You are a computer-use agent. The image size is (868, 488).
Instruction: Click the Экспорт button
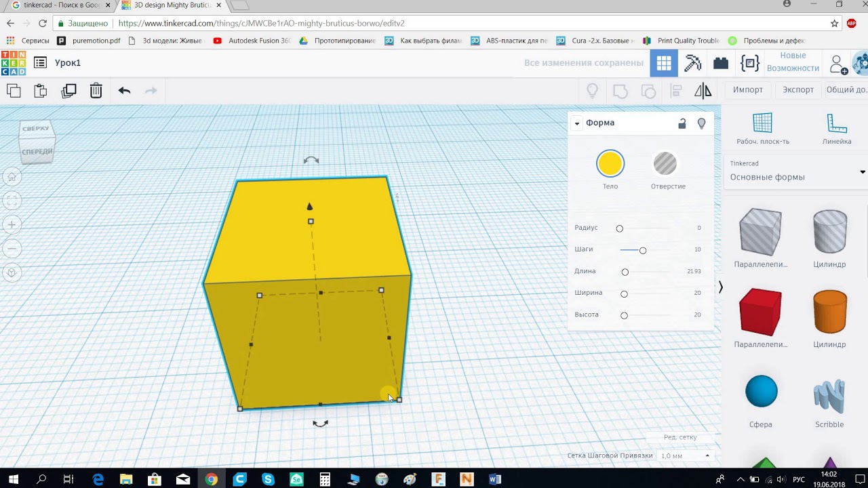click(798, 89)
